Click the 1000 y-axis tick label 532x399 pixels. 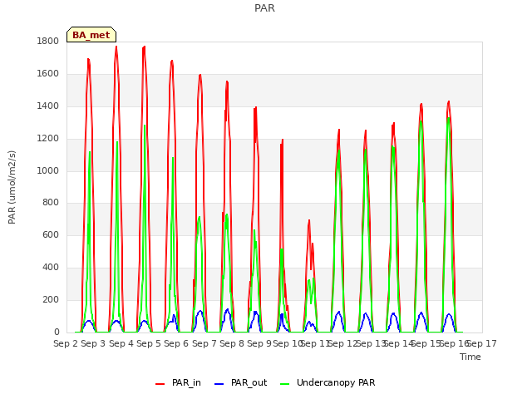pyautogui.click(x=48, y=170)
